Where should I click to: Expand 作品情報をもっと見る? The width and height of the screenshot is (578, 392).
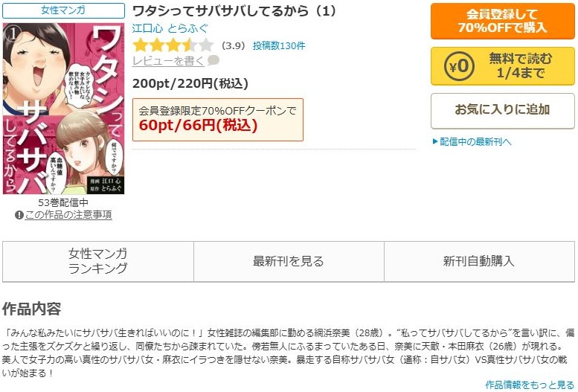[530, 385]
